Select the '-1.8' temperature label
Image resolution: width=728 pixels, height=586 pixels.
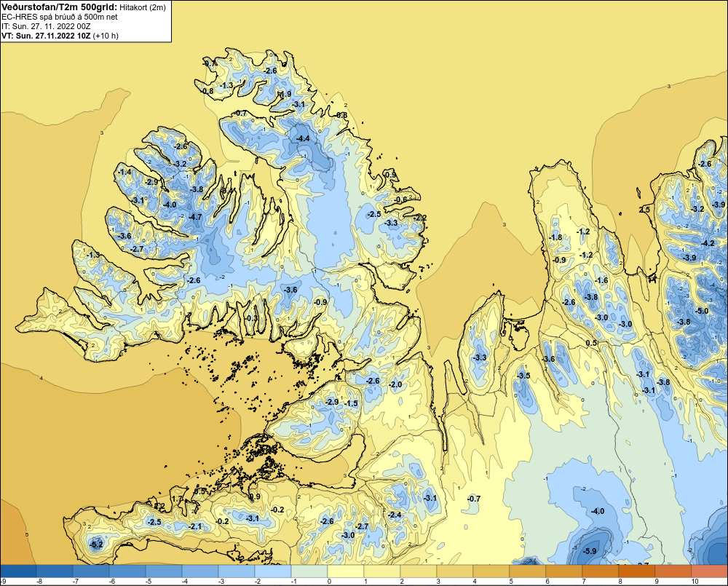[x=555, y=237]
